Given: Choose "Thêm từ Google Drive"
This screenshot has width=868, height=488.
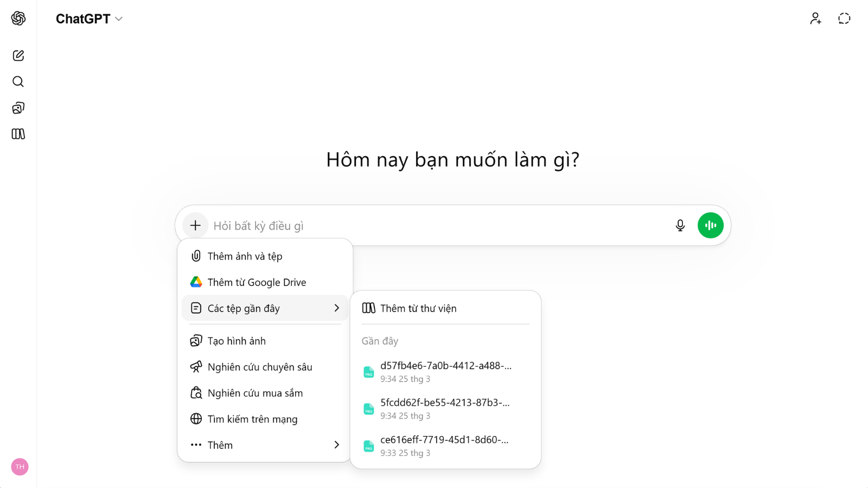Looking at the screenshot, I should (x=257, y=282).
